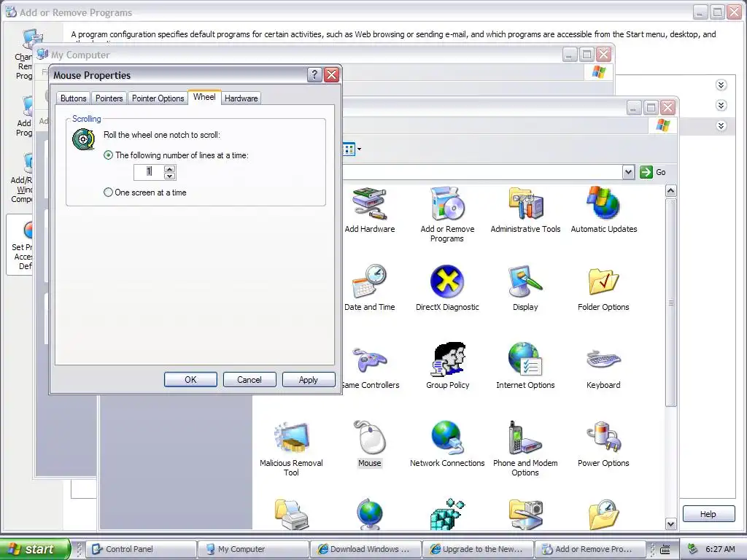The width and height of the screenshot is (747, 560).
Task: Click the green Go button
Action: [653, 172]
